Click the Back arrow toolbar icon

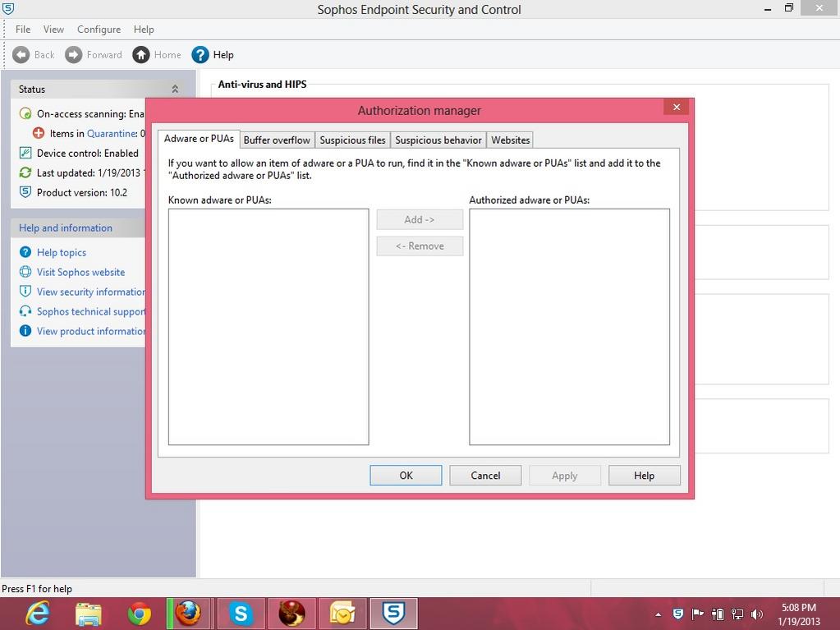point(21,55)
